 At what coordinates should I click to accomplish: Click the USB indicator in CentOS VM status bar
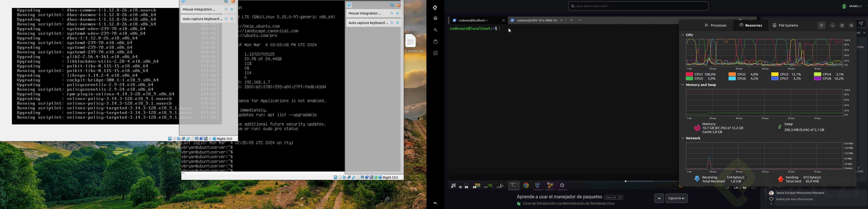point(188,139)
